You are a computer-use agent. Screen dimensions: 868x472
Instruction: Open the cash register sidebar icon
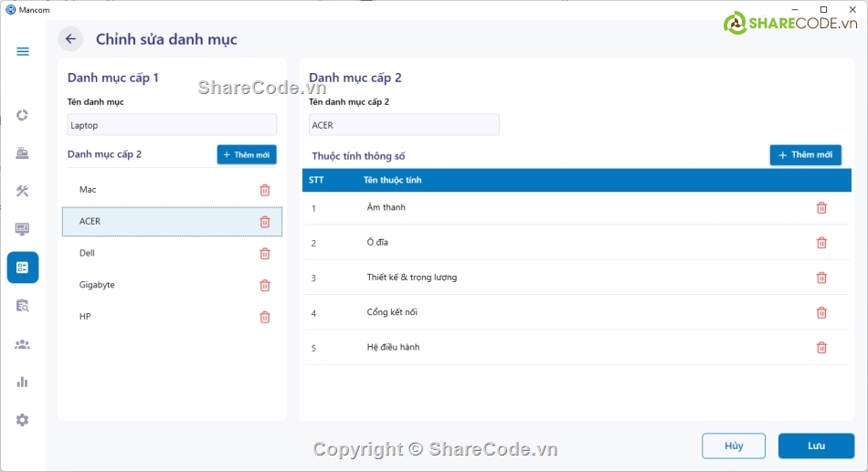[x=23, y=153]
